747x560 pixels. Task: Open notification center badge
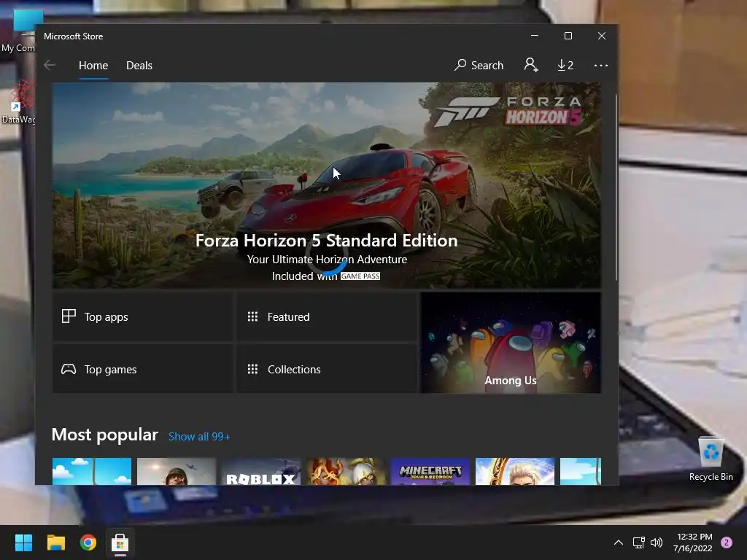pyautogui.click(x=727, y=542)
